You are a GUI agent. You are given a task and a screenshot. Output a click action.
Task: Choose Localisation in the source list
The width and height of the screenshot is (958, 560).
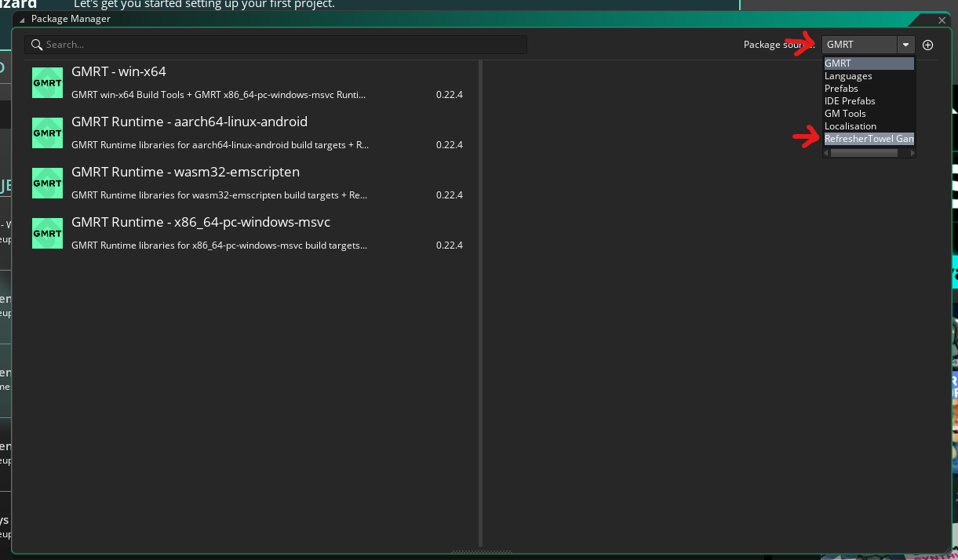point(869,126)
